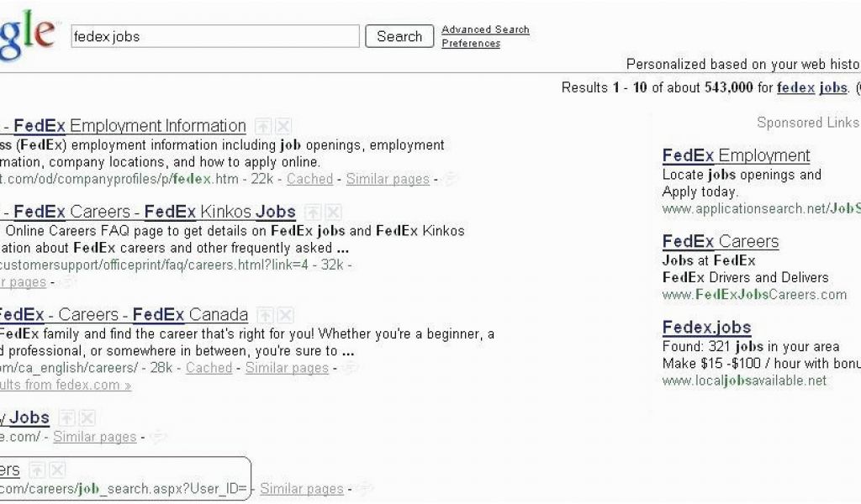Screen dimensions: 861x504
Task: Remove the FedEx Canada careers result
Action: click(x=285, y=315)
